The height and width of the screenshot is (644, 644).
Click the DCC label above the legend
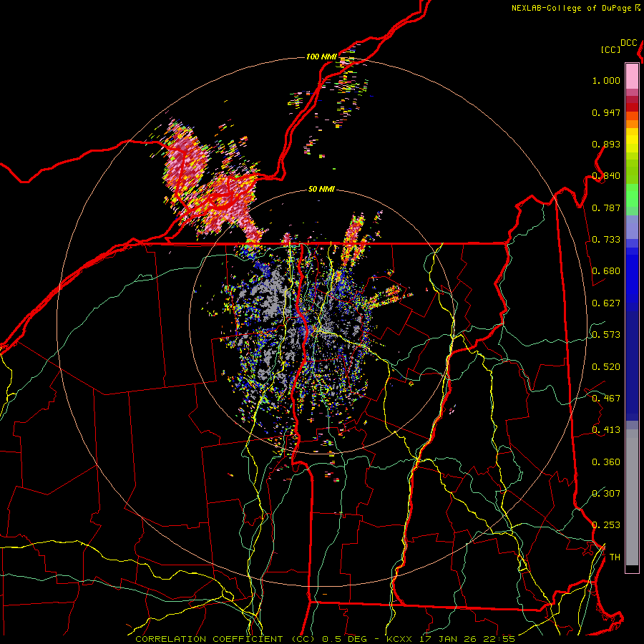pos(629,43)
